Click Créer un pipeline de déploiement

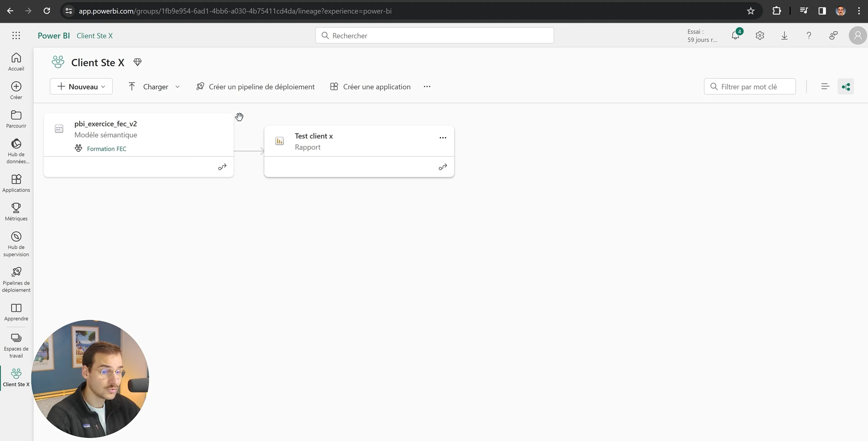pos(255,87)
